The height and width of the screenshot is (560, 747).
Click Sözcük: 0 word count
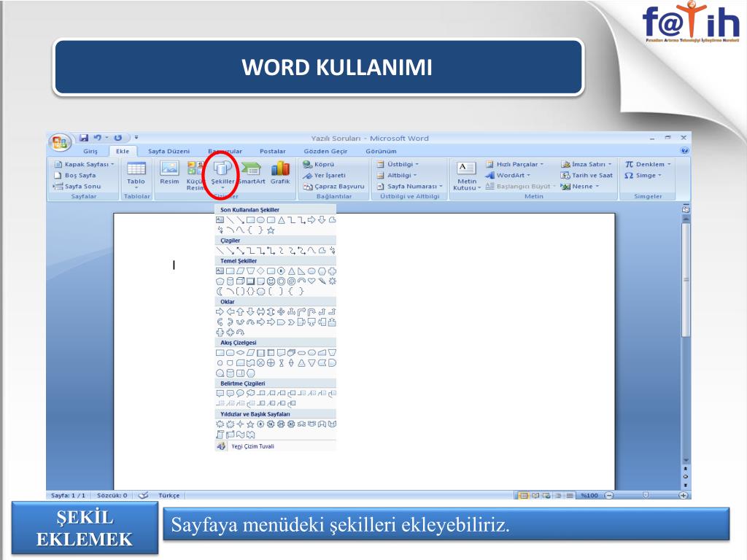(x=112, y=495)
